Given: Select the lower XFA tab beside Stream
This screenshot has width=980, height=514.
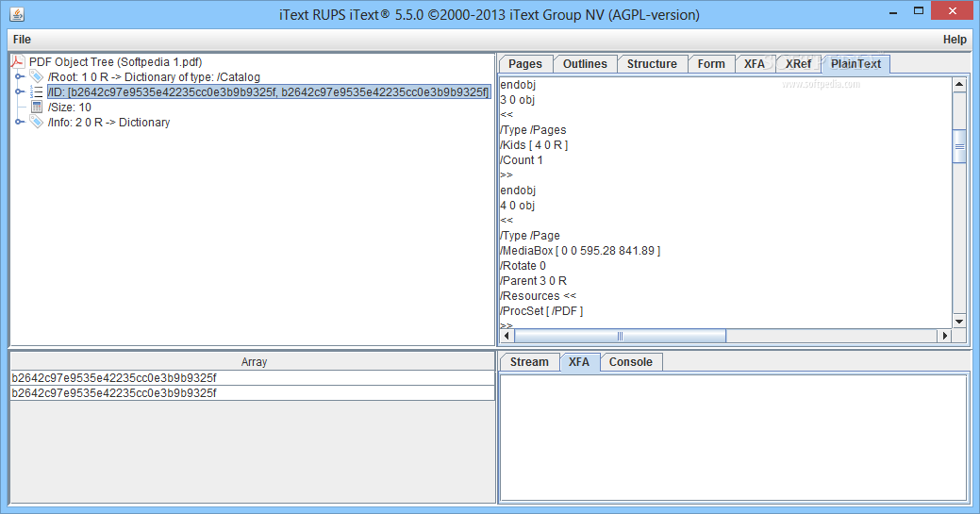Looking at the screenshot, I should point(579,362).
